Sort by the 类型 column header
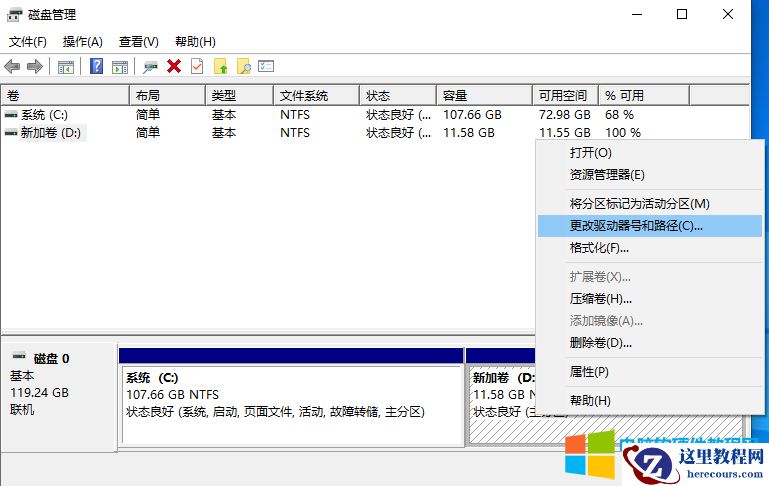Screen dimensions: 769x486 [239, 96]
